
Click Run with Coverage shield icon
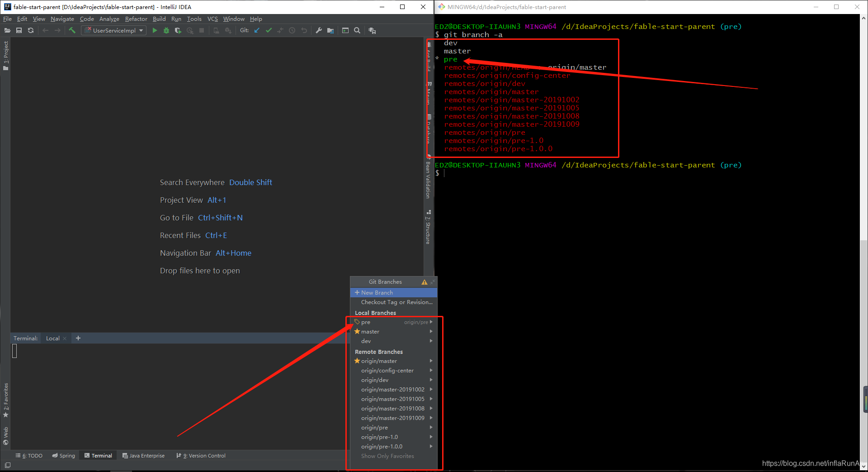[178, 30]
